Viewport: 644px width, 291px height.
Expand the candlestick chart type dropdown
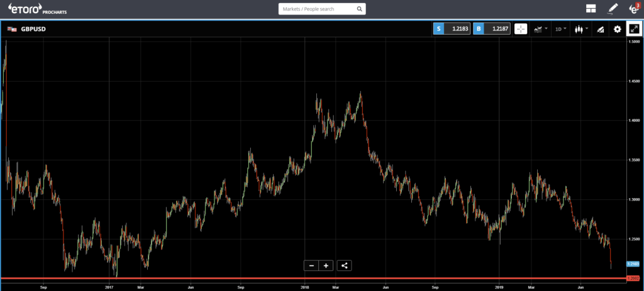(x=581, y=29)
